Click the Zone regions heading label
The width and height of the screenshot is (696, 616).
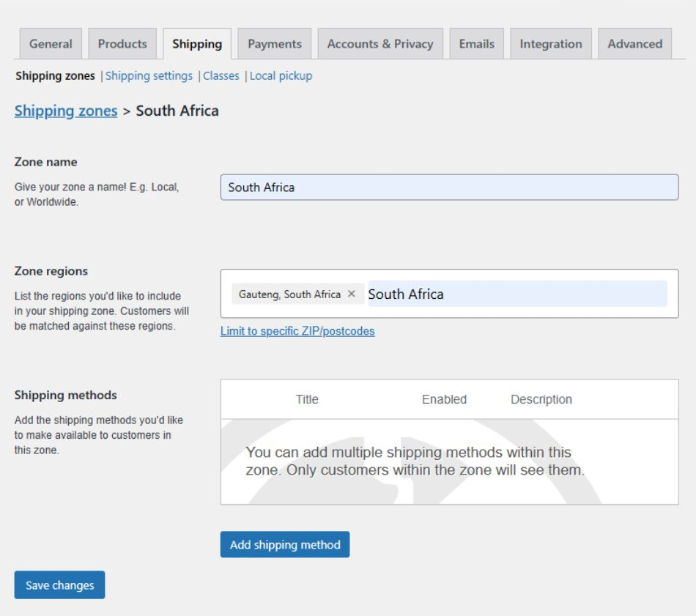tap(51, 271)
